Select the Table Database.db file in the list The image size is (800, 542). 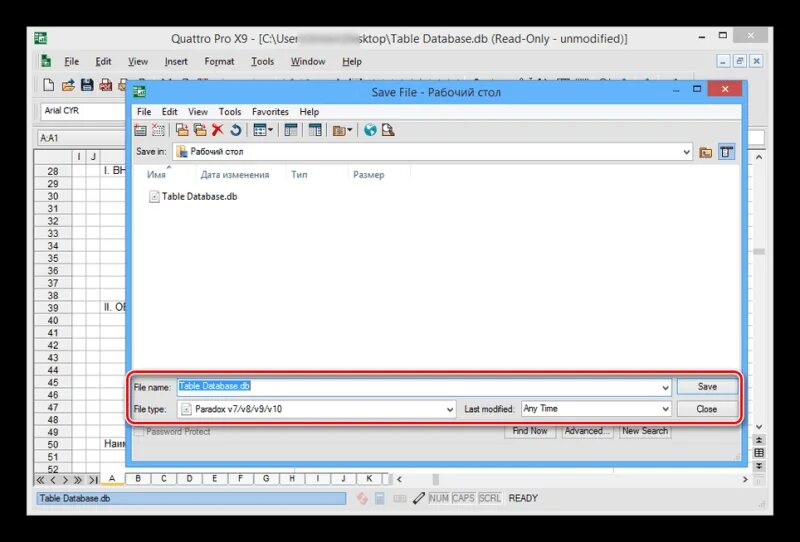[x=193, y=196]
